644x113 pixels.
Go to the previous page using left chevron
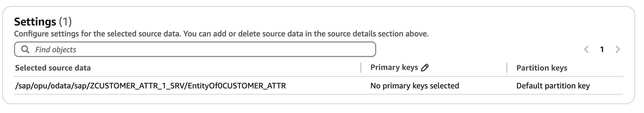coord(586,50)
